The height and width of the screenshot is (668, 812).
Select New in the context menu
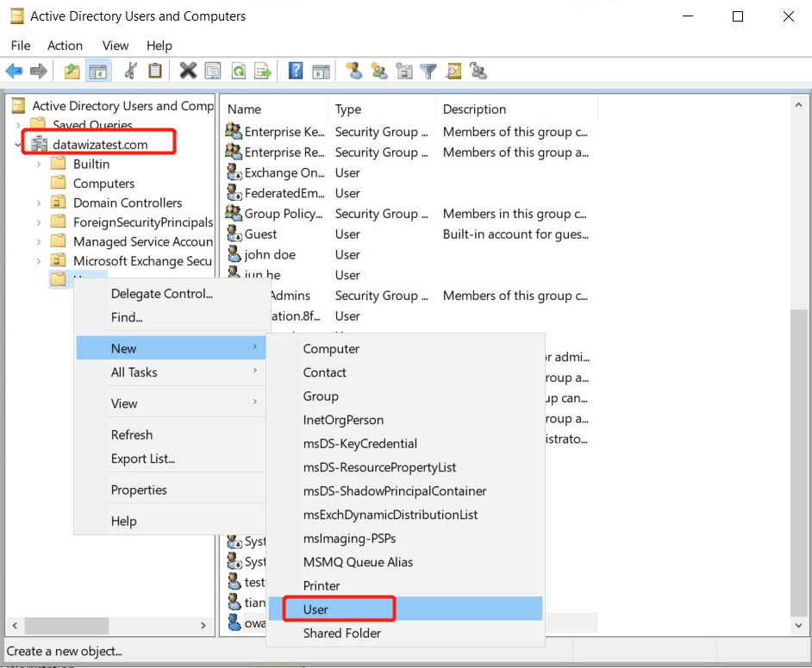pyautogui.click(x=171, y=348)
